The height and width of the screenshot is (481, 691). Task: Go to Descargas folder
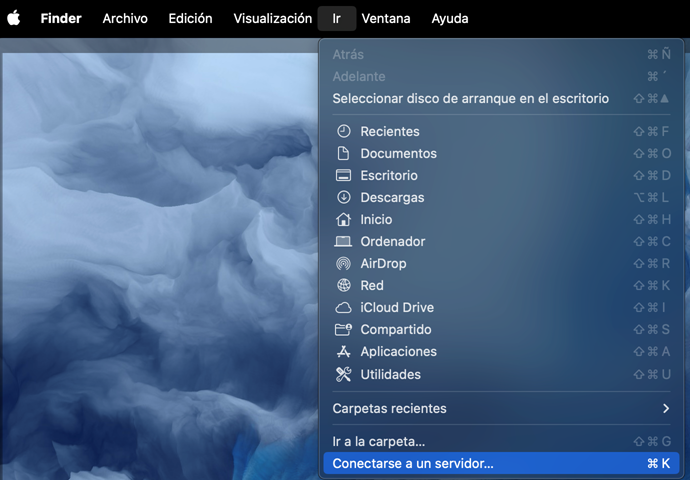pyautogui.click(x=502, y=198)
